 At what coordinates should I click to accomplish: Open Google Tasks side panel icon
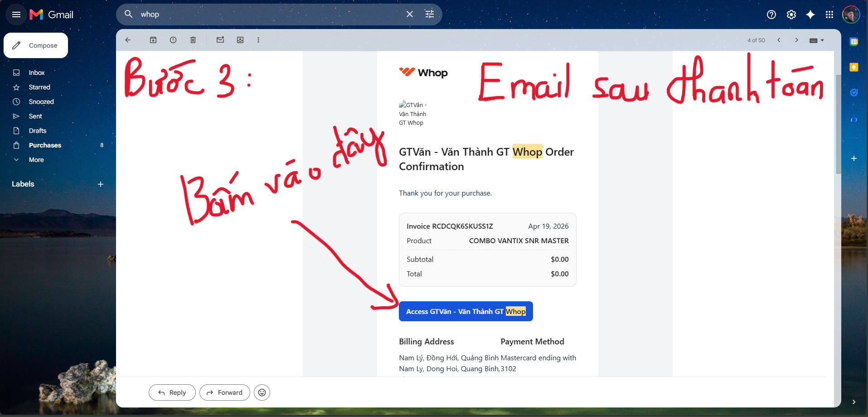click(854, 93)
